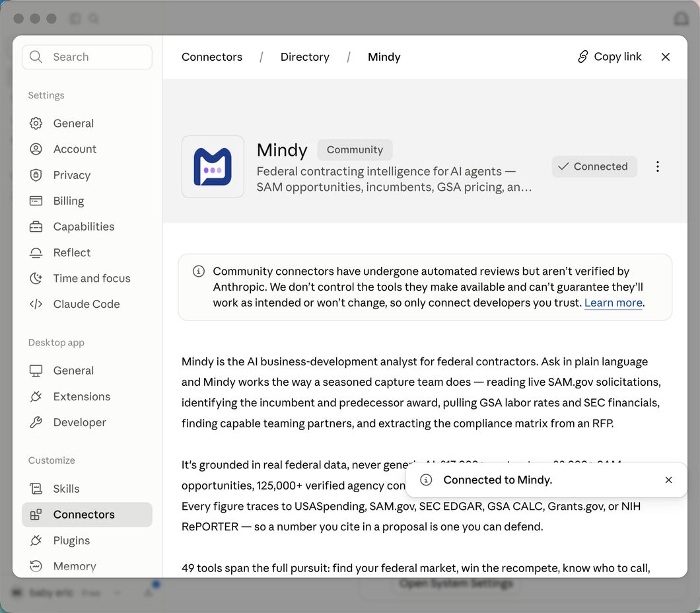Click the General gear icon under Settings
Viewport: 700px width, 613px height.
[36, 124]
